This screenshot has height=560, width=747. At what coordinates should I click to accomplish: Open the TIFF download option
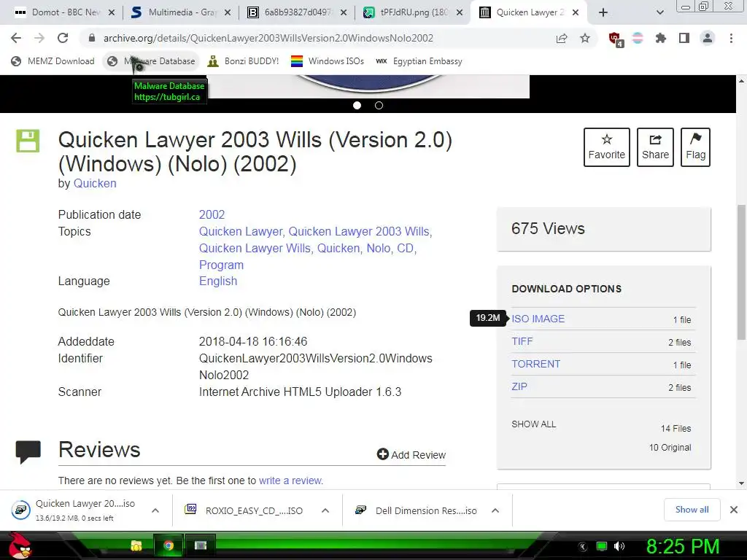coord(522,341)
